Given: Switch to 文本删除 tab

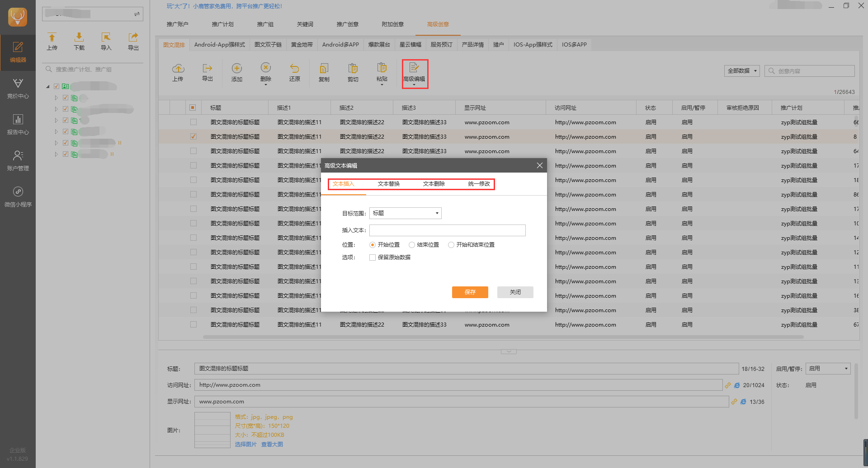Looking at the screenshot, I should click(434, 184).
